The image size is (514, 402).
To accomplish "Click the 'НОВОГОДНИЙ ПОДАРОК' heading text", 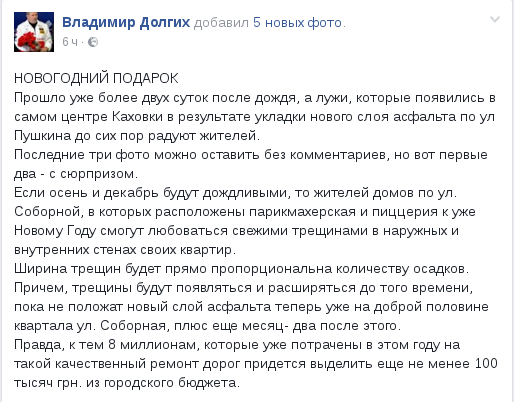I will point(96,78).
